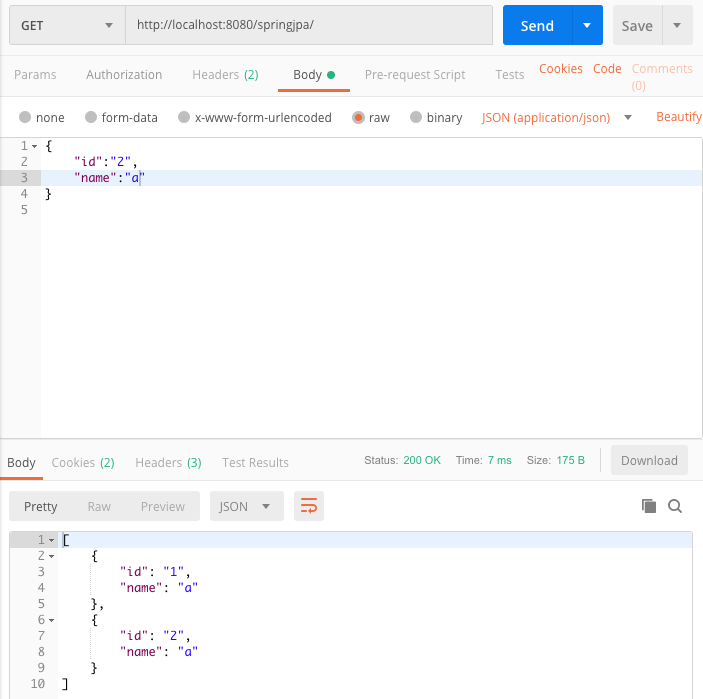Select the binary body type radio

416,117
